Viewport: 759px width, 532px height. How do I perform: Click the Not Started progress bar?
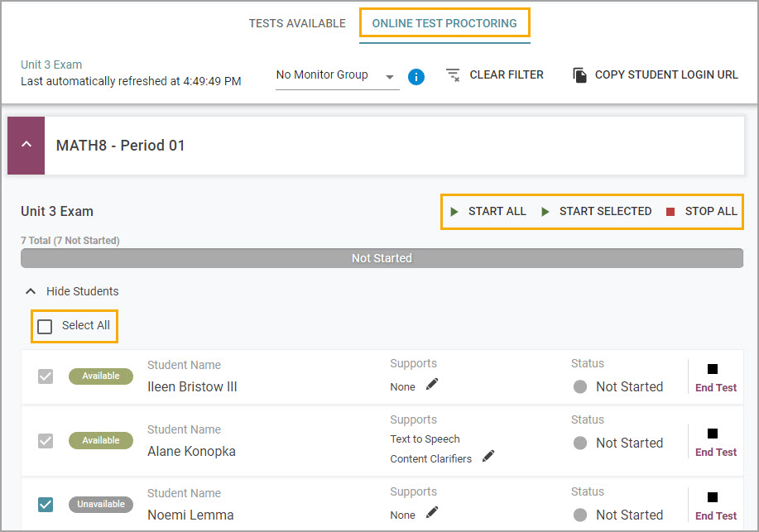[x=382, y=258]
